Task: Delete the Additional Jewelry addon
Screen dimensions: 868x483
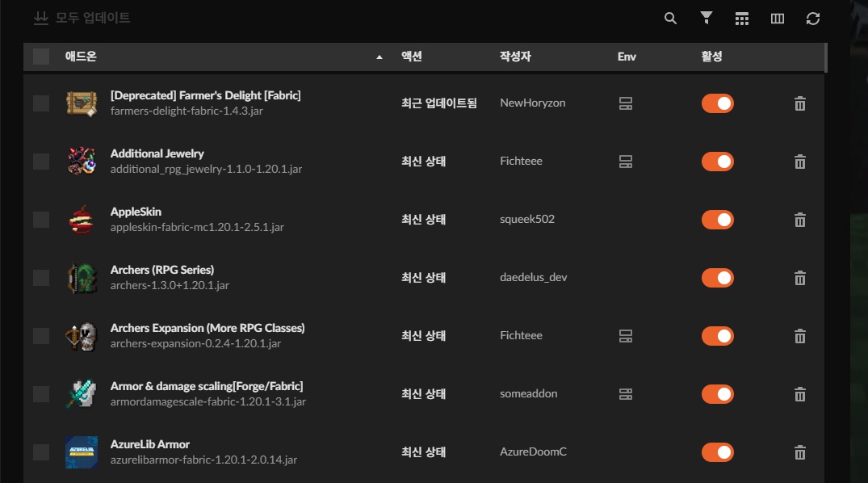Action: (800, 162)
